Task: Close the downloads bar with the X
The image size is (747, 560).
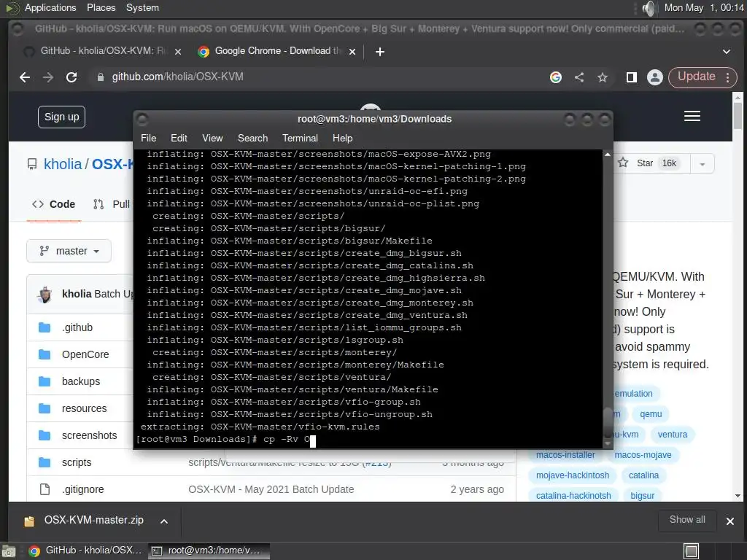Action: pos(729,521)
